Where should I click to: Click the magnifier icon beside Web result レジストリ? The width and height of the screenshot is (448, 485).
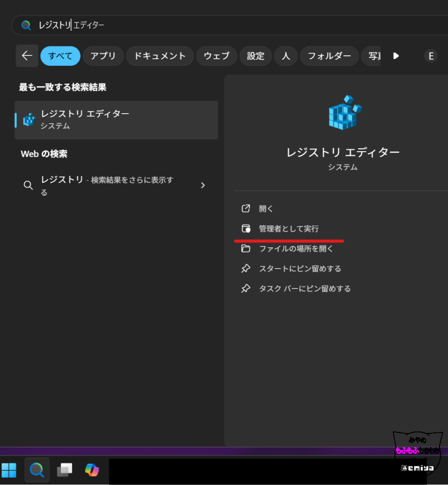point(28,185)
